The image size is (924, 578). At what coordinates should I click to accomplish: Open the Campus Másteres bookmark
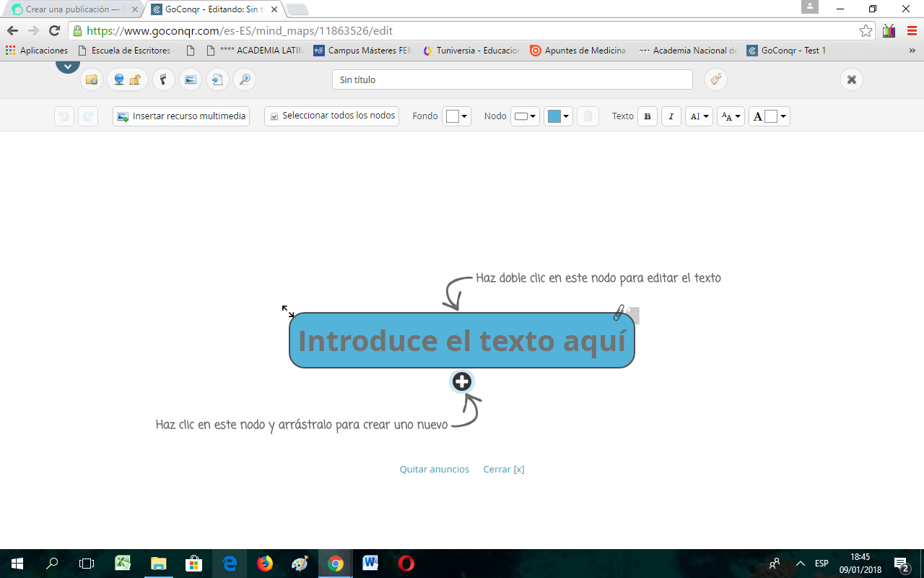(x=363, y=51)
